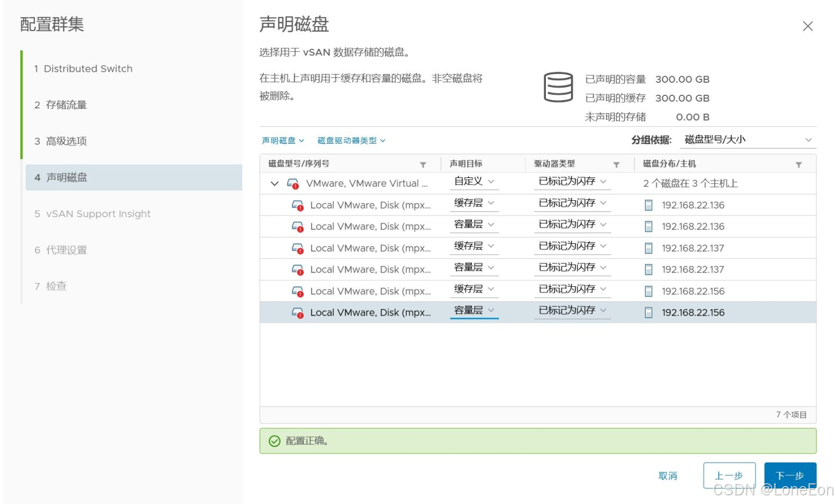Go to step 2 存储流量

point(60,105)
